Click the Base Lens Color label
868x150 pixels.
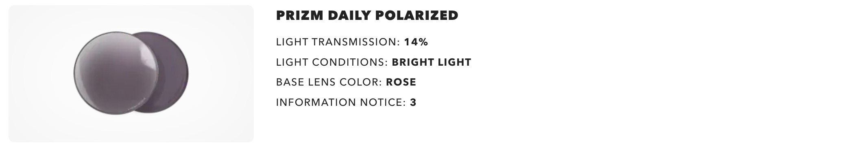click(x=329, y=82)
